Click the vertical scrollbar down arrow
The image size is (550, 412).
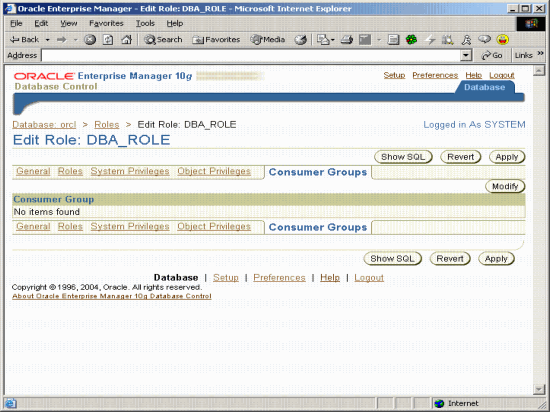[x=538, y=389]
